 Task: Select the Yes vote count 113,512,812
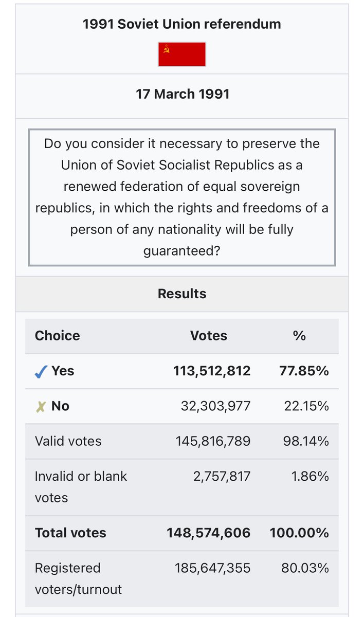coord(212,371)
